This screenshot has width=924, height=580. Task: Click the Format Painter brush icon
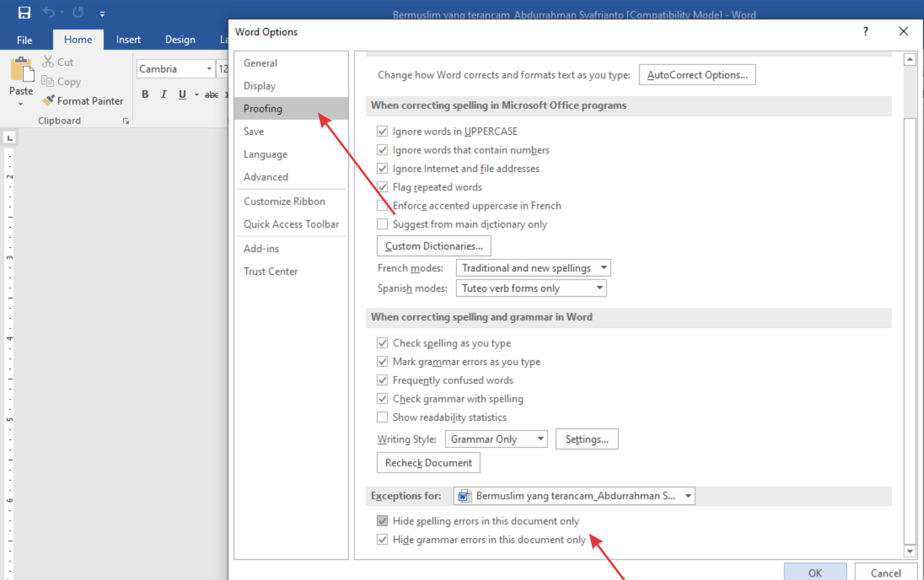click(x=48, y=100)
